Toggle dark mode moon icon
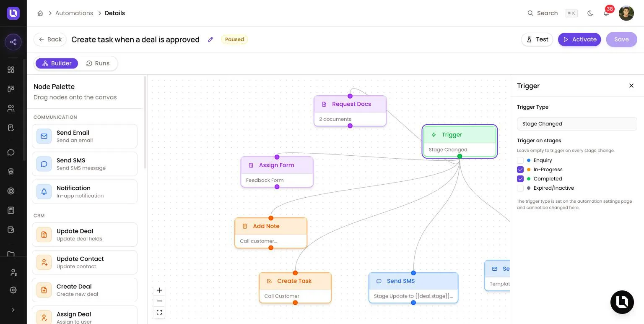644x324 pixels. pyautogui.click(x=590, y=13)
